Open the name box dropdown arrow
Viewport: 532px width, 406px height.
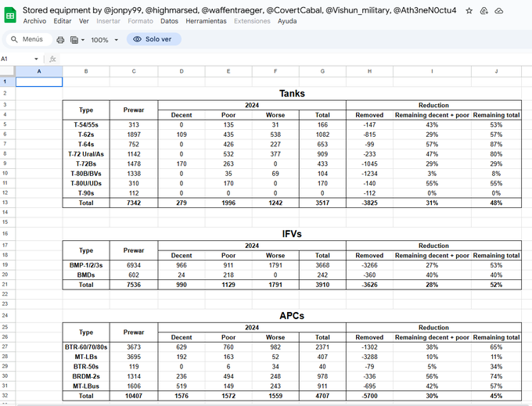tap(36, 59)
